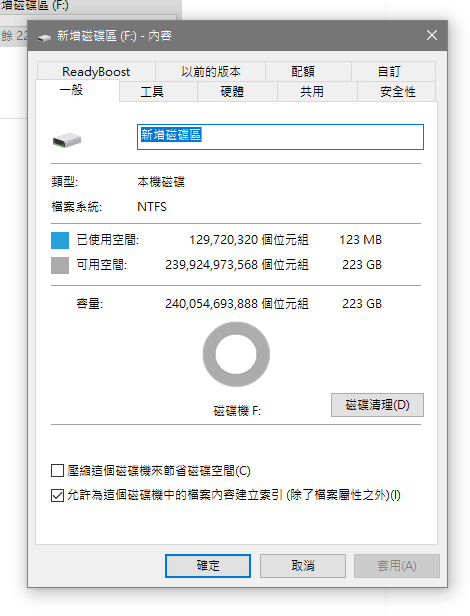
Task: Uncheck allow files to be indexed checkbox
Action: tap(57, 495)
